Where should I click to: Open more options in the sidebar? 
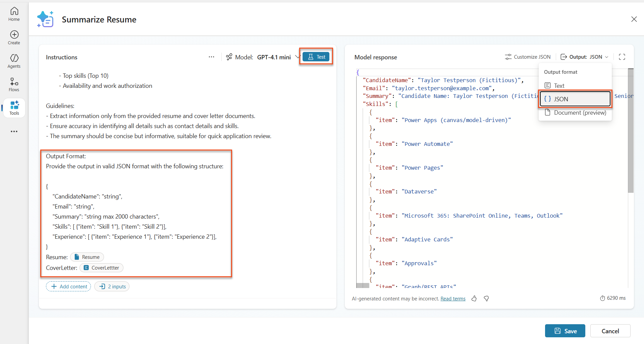14,131
